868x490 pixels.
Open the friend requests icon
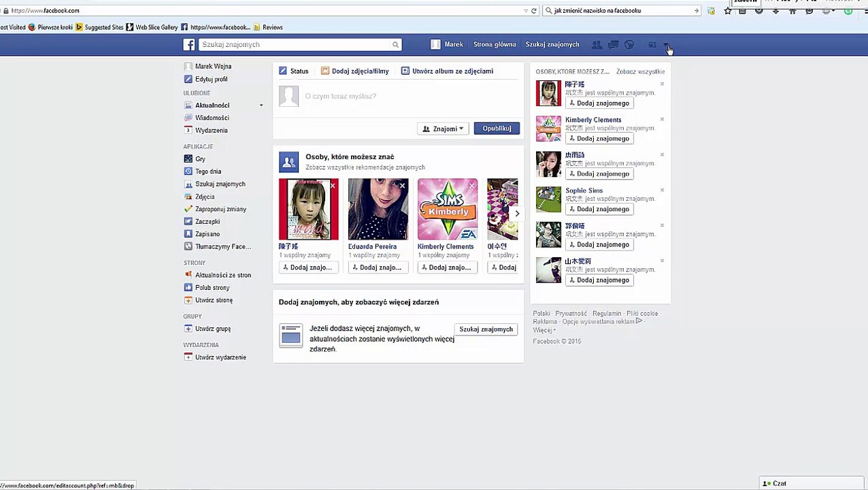click(x=597, y=45)
